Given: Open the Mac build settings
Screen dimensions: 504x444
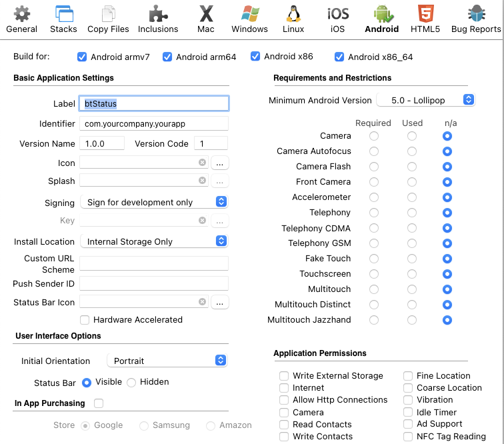Looking at the screenshot, I should click(206, 19).
